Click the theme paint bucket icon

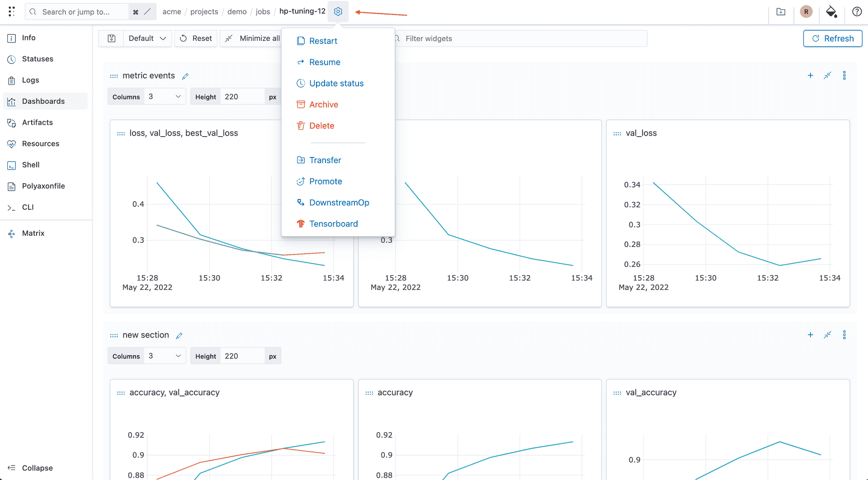pyautogui.click(x=831, y=12)
